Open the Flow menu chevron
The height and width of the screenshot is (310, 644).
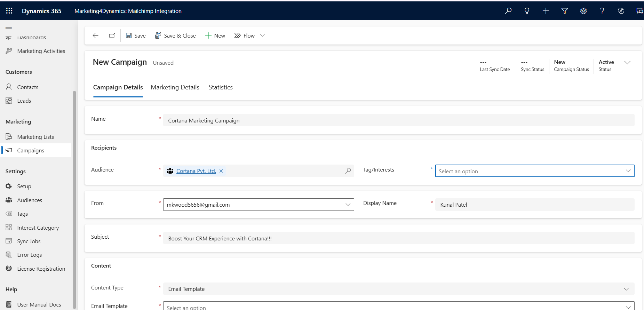(263, 35)
